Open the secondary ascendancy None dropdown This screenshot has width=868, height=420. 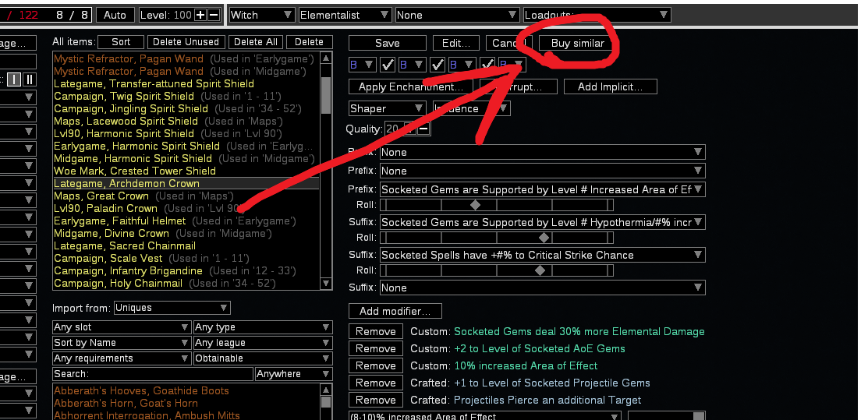pos(457,15)
